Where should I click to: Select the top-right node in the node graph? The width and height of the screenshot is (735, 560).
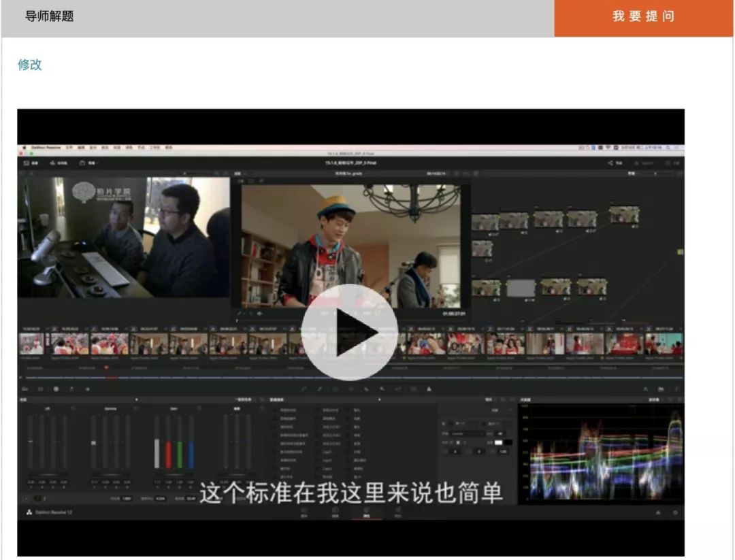[624, 215]
